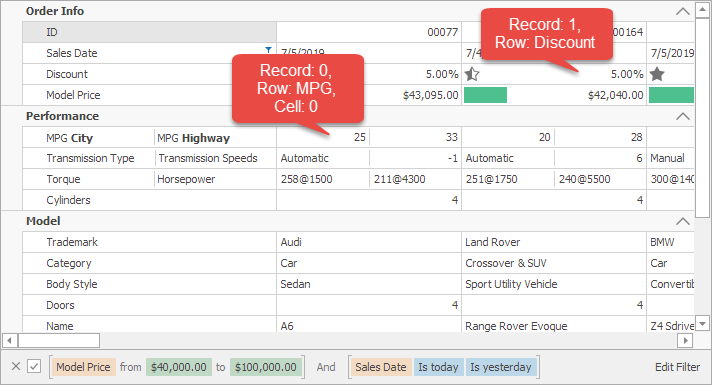712x385 pixels.
Task: Uncheck the enable filter checkbox
Action: 34,366
